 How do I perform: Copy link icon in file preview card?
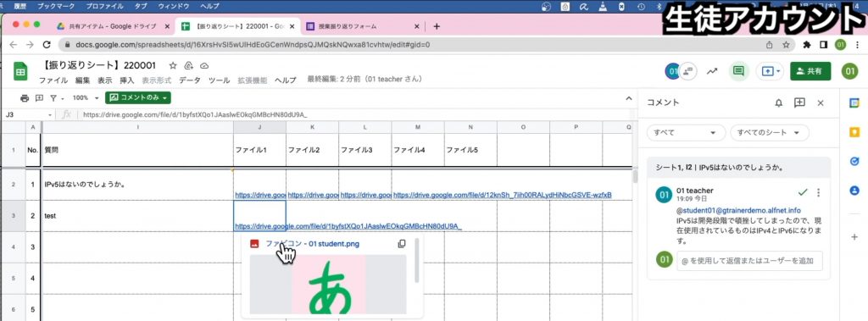point(402,244)
